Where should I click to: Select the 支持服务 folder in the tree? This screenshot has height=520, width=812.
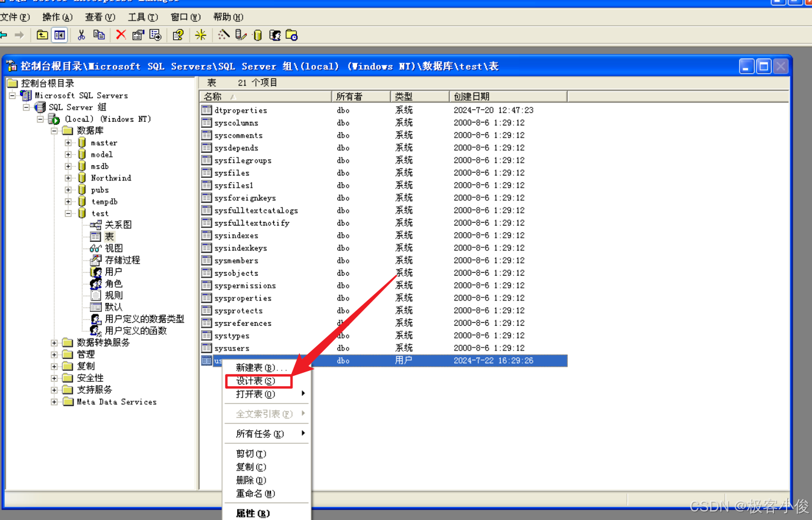coord(95,390)
